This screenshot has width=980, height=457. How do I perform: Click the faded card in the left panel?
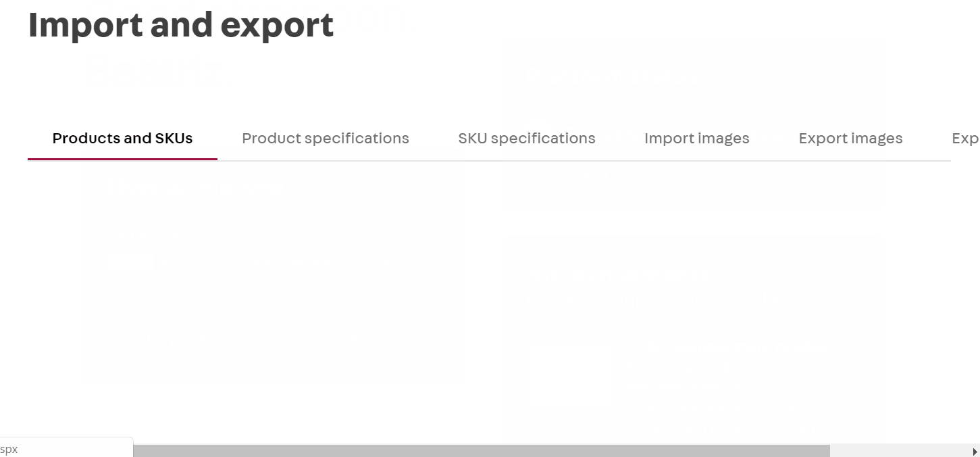(x=274, y=270)
